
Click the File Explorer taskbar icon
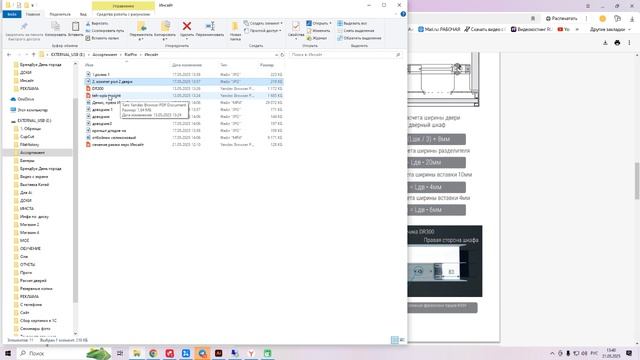(137, 353)
